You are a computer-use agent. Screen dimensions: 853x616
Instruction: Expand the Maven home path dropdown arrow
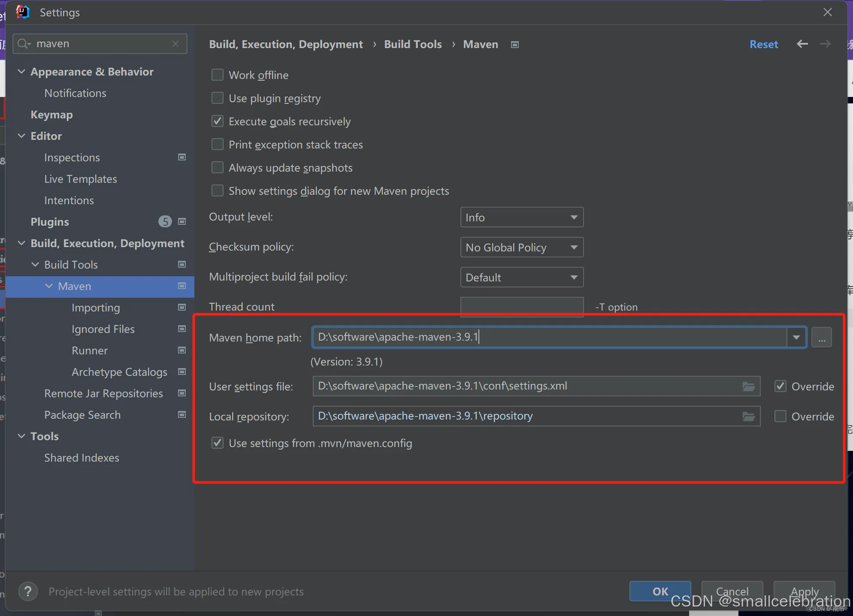click(797, 337)
